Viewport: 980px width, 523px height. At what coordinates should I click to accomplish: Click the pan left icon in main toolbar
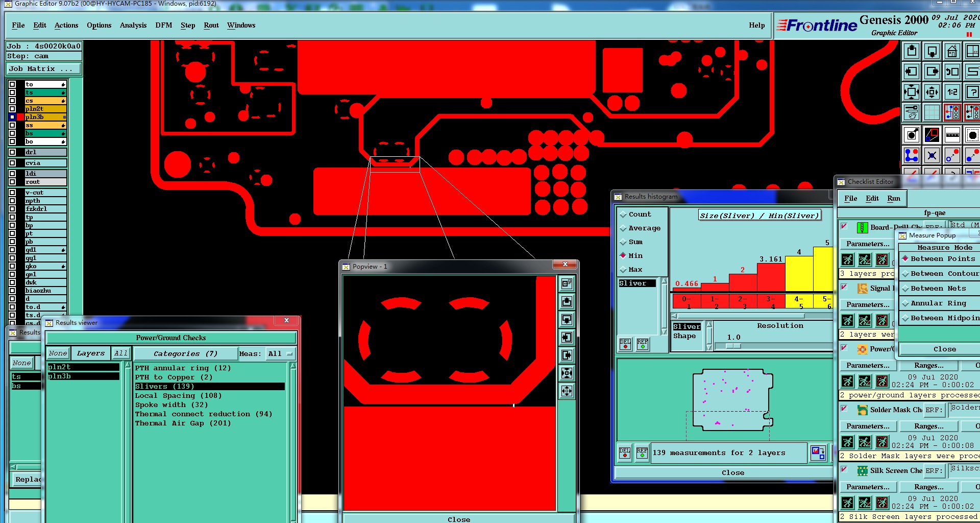click(912, 72)
